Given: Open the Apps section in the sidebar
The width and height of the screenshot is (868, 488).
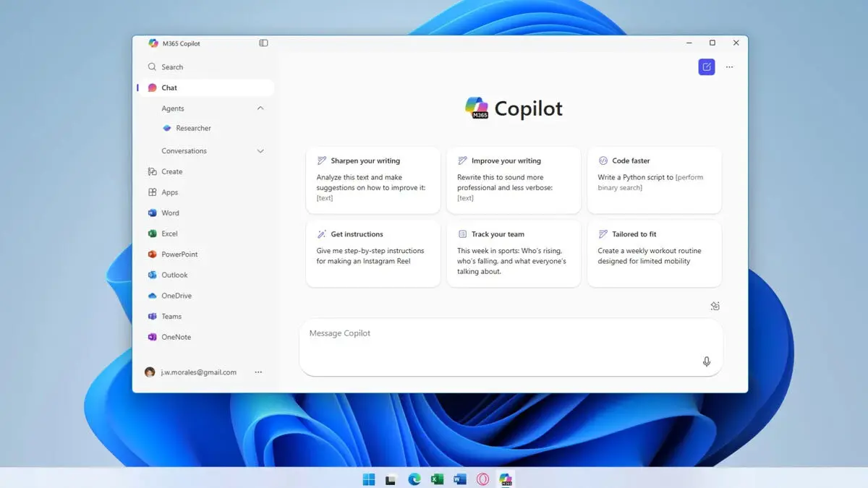Looking at the screenshot, I should pos(169,192).
